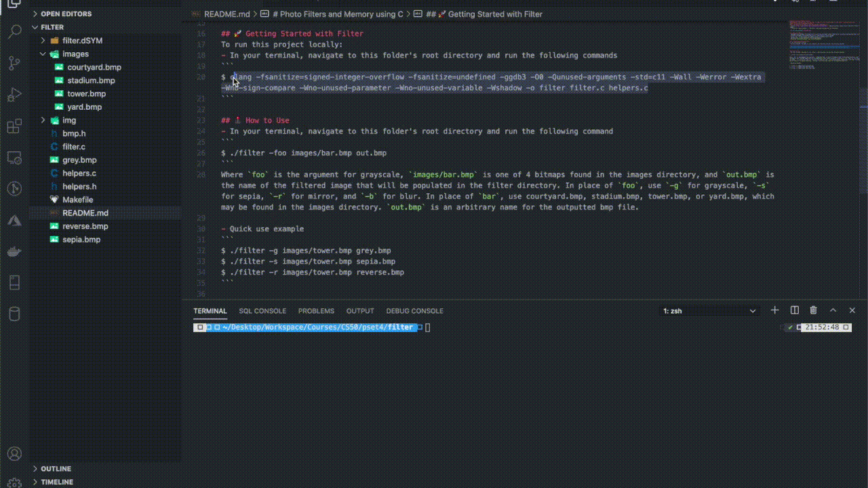Click the terminal prompt path

point(317,327)
